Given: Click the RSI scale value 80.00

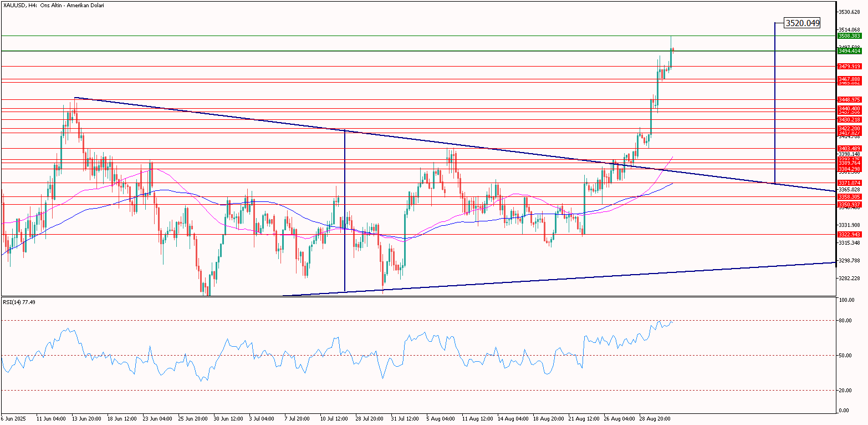Looking at the screenshot, I should (846, 320).
